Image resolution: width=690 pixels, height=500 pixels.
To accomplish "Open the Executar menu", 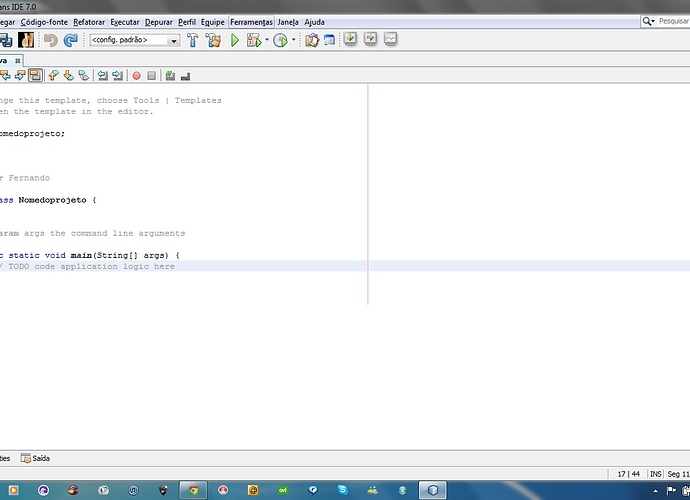I will (125, 22).
